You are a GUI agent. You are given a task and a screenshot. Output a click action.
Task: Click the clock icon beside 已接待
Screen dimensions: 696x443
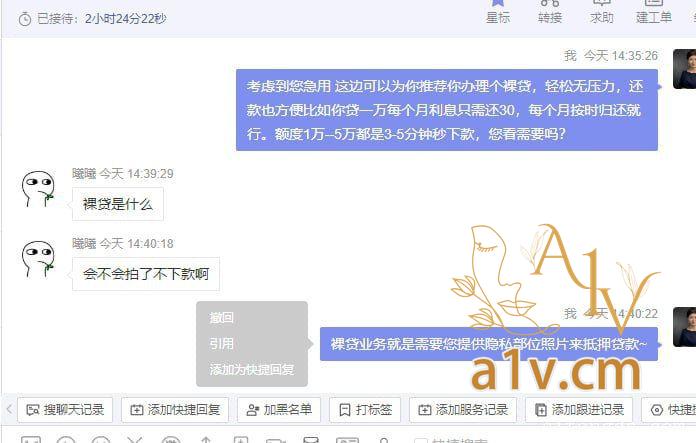coord(25,19)
